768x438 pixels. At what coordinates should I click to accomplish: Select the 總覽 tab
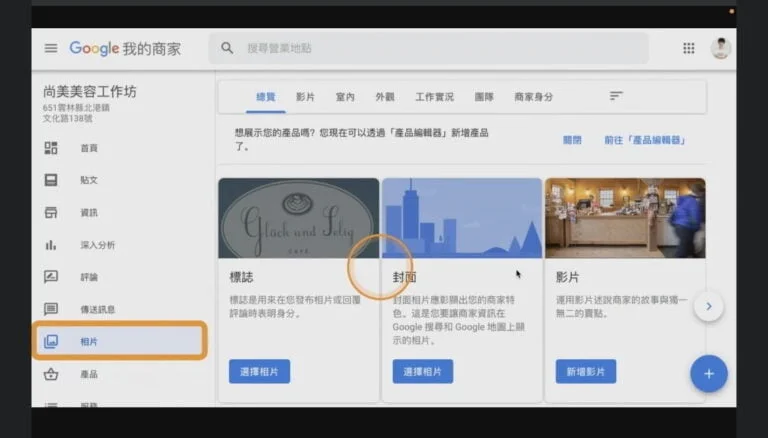(265, 97)
